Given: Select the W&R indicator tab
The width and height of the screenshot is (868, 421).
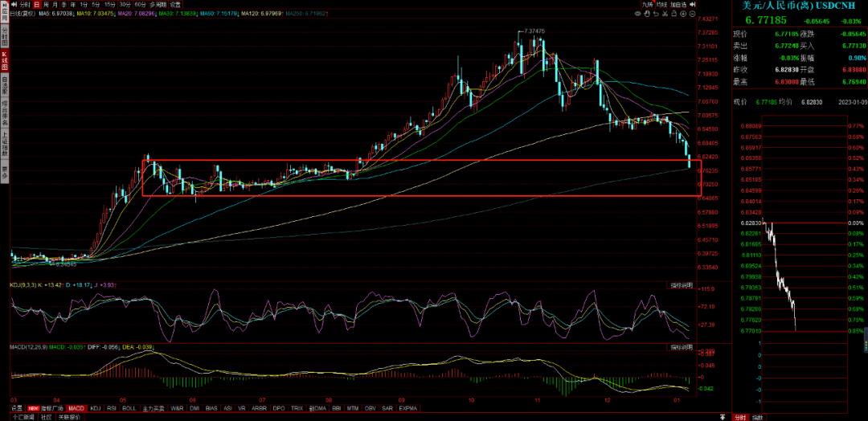Looking at the screenshot, I should click(x=177, y=408).
